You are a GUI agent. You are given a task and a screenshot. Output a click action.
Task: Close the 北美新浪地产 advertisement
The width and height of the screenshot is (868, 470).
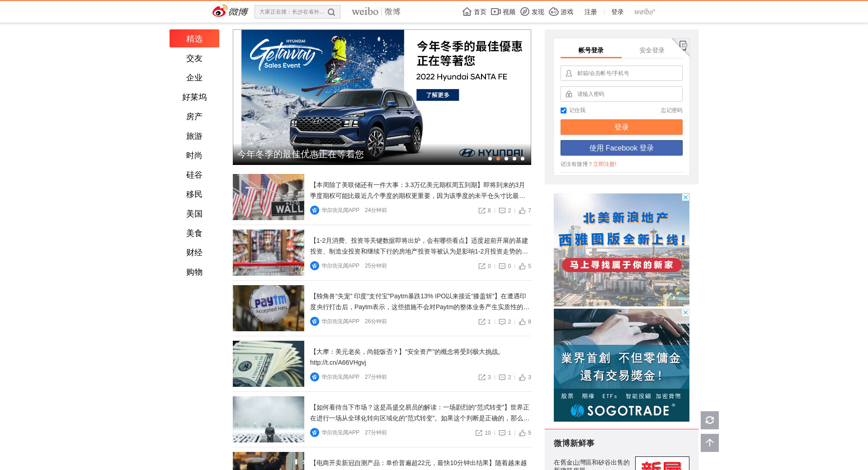click(685, 197)
